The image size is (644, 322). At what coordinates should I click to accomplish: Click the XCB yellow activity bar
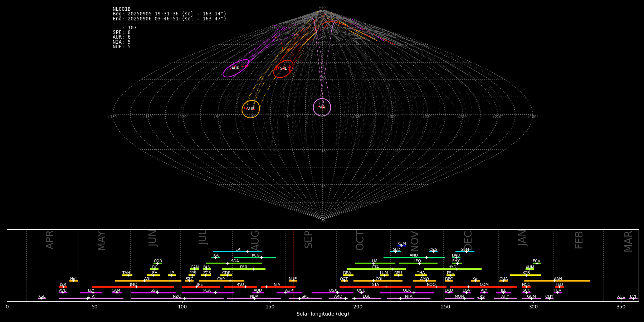525,275
